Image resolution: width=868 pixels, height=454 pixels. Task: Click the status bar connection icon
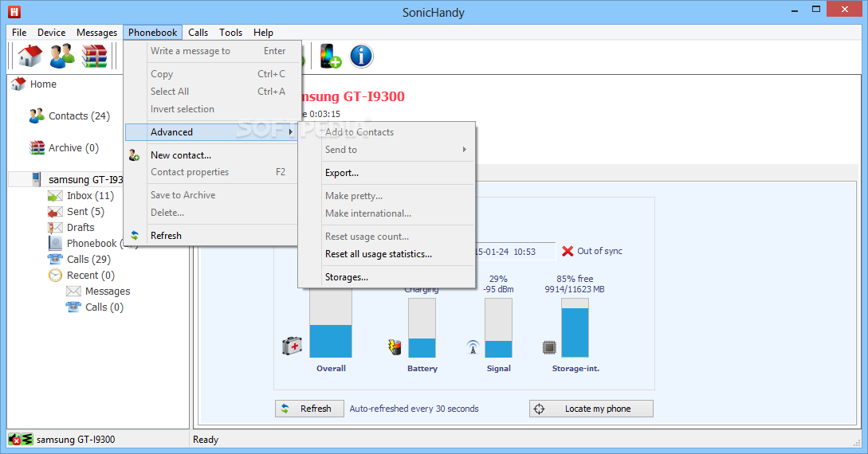coord(21,440)
